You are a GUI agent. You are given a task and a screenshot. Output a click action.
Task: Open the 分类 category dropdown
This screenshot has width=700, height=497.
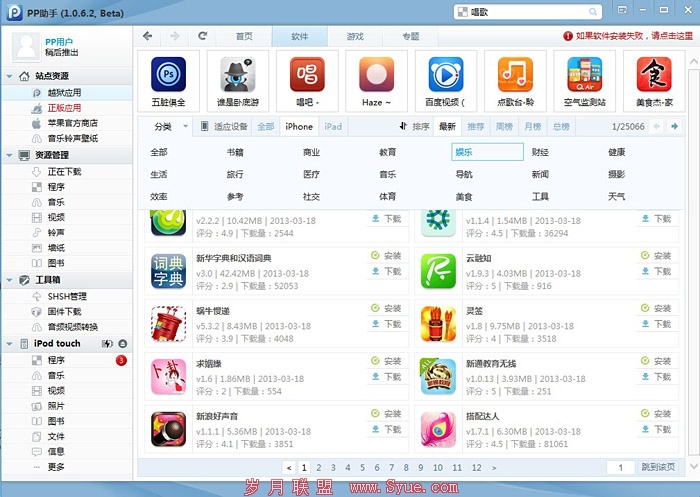(171, 127)
